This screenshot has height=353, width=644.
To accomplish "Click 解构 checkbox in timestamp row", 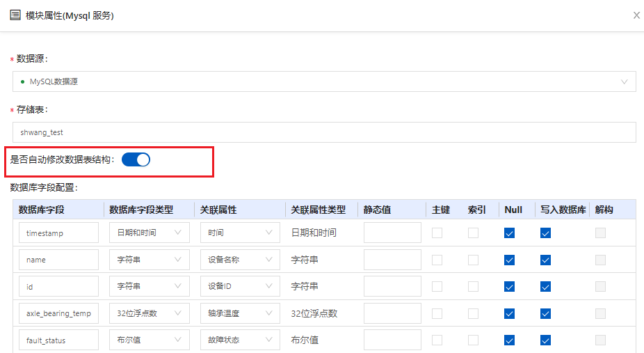I will 600,233.
